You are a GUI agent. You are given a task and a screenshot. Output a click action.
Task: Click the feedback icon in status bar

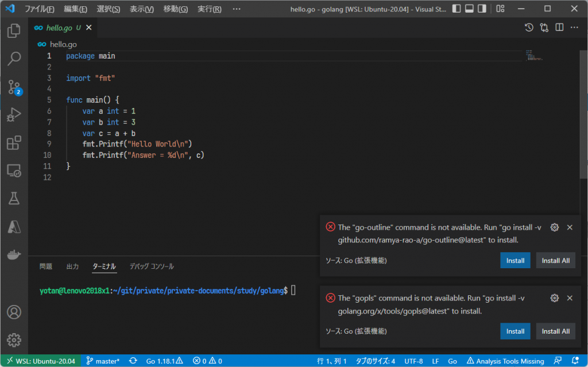558,361
